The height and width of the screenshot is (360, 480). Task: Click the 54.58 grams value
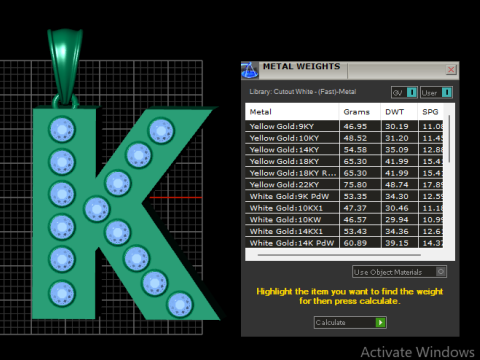coord(355,150)
